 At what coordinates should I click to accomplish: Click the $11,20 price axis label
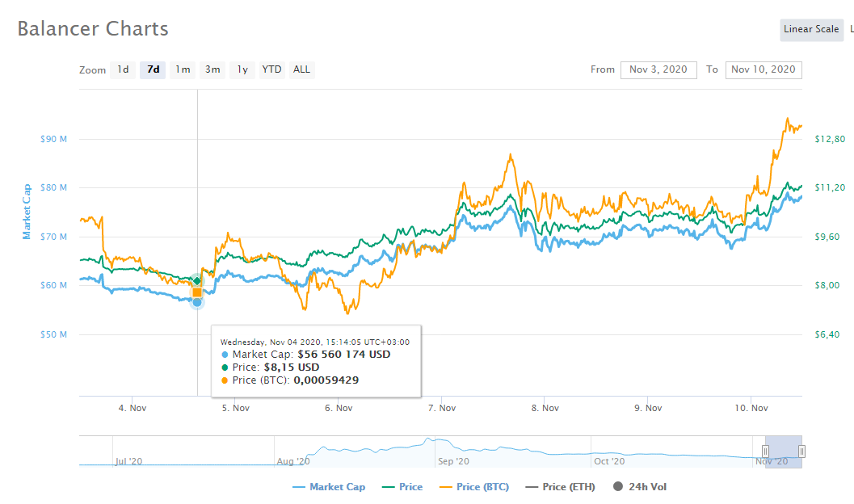click(830, 187)
